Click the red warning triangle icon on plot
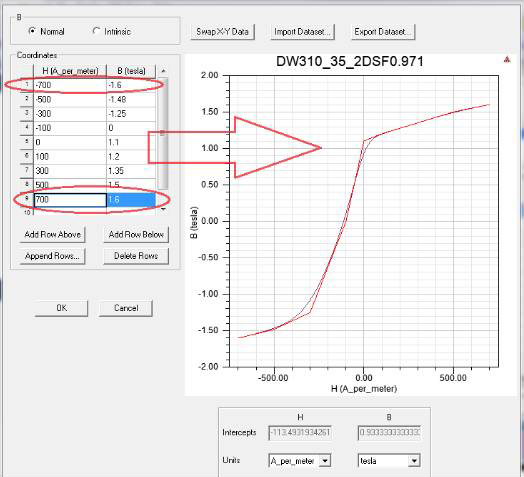This screenshot has width=524, height=477. [507, 59]
